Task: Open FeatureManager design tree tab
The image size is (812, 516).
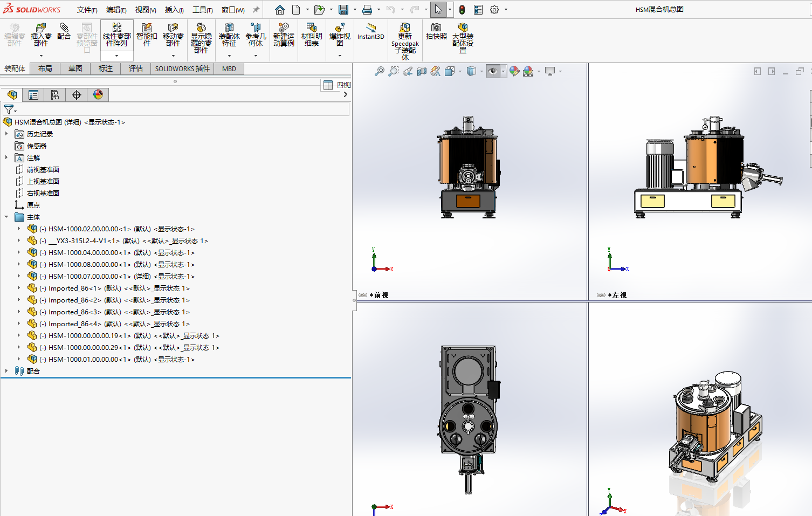Action: 12,95
